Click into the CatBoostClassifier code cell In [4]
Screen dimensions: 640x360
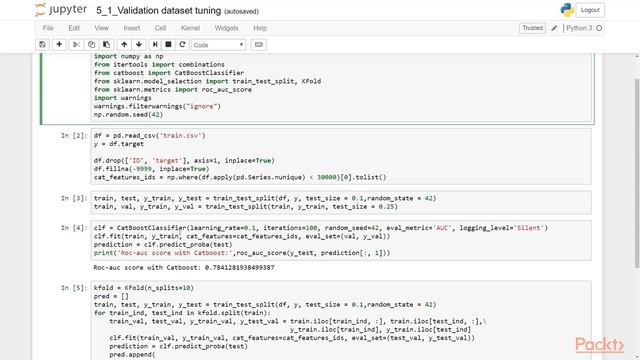click(341, 240)
